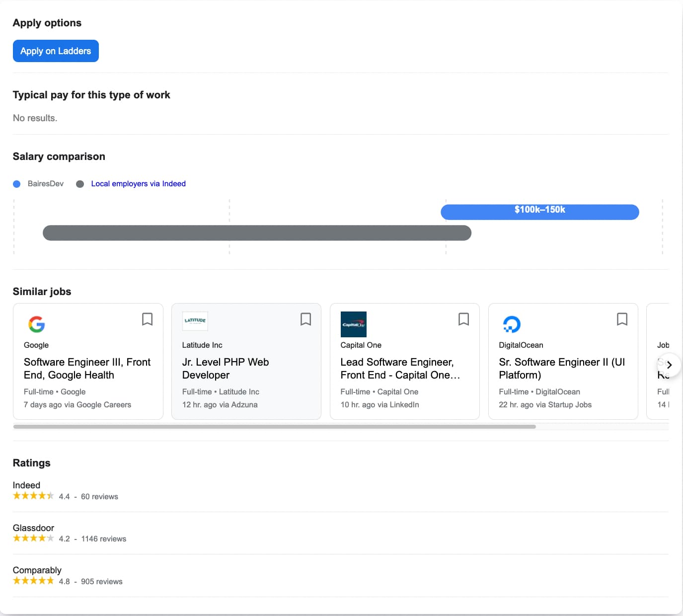
Task: Click the $100k–150k blue salary bar
Action: (x=540, y=212)
